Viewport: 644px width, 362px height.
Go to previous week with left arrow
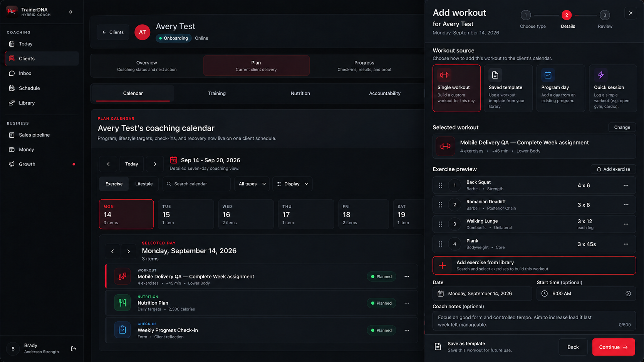pyautogui.click(x=108, y=164)
